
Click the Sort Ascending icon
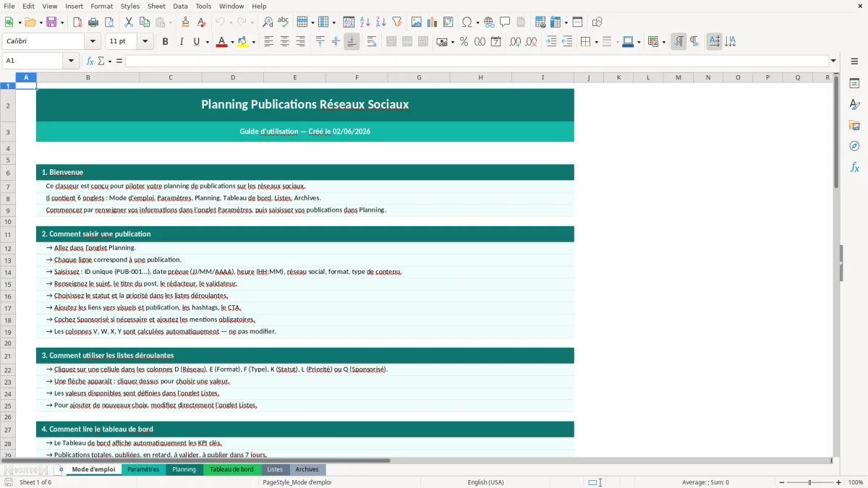coord(365,22)
